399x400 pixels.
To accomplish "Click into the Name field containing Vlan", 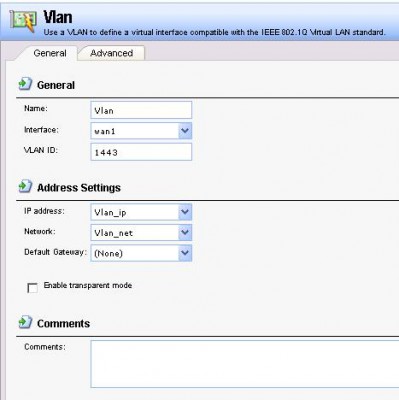I will [x=141, y=110].
